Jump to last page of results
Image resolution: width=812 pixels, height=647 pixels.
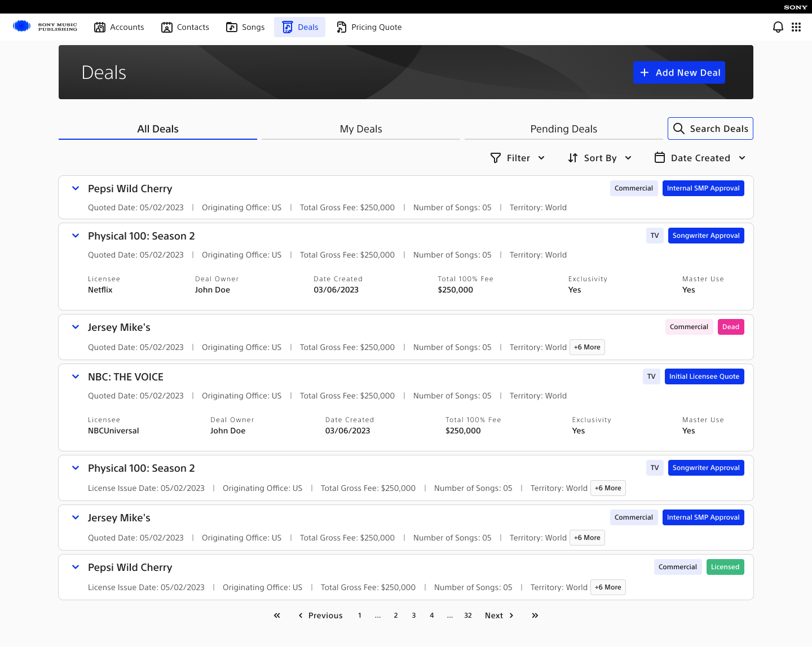coord(535,615)
